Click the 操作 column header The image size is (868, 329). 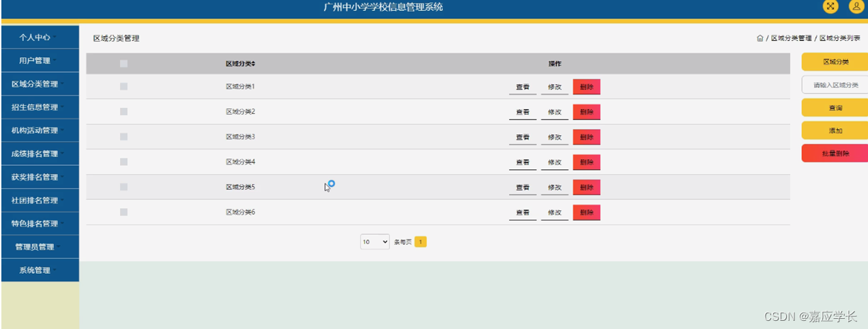pyautogui.click(x=555, y=63)
